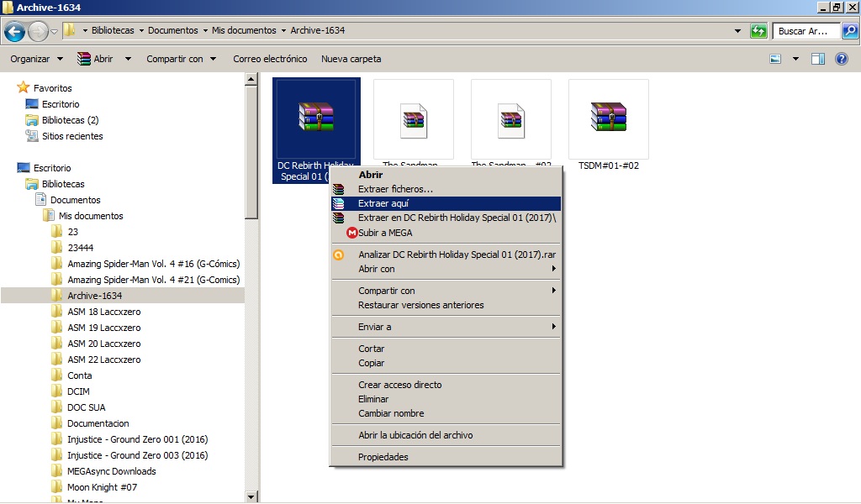Choose Extraer aquí in the context menu
Image resolution: width=861 pixels, height=504 pixels.
point(446,203)
